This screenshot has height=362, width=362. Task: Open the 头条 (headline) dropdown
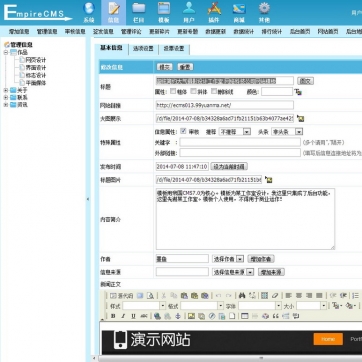coord(287,132)
